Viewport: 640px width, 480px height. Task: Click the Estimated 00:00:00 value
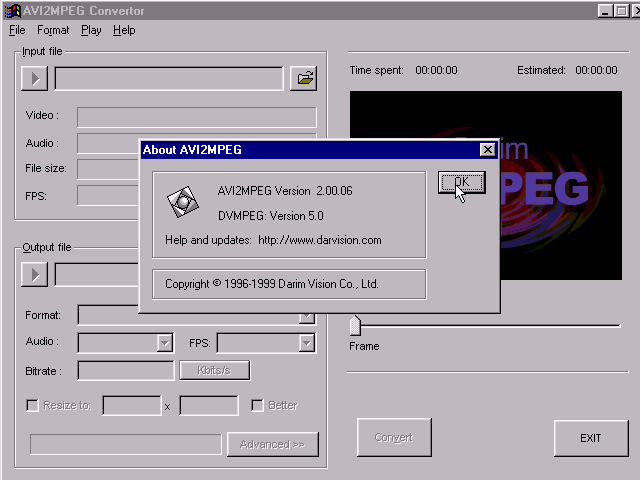(x=596, y=70)
